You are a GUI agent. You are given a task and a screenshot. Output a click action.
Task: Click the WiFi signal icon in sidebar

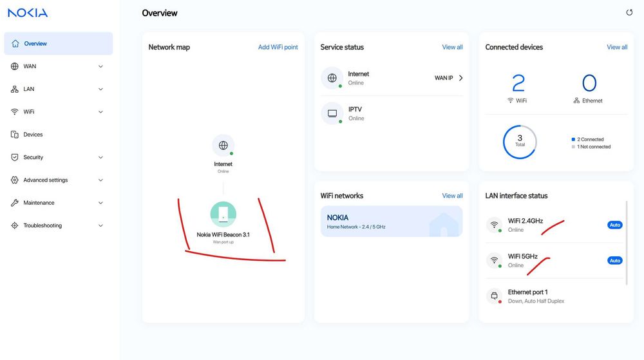click(x=15, y=111)
